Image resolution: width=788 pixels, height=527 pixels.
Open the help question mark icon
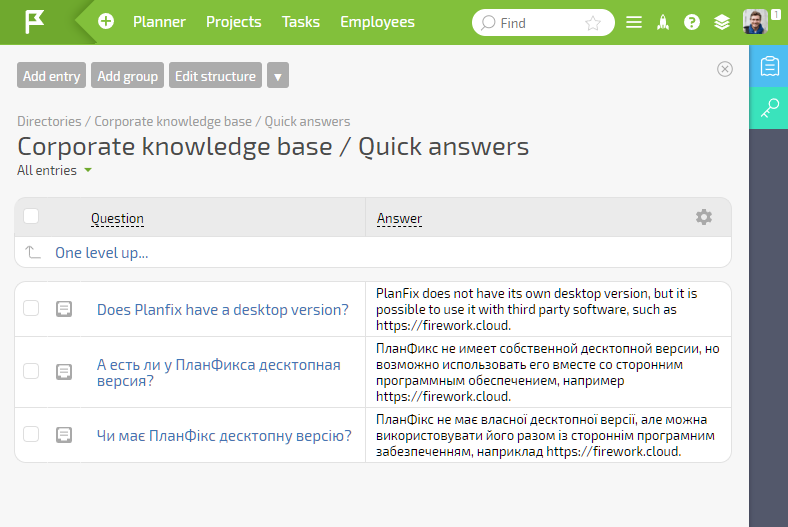coord(692,22)
